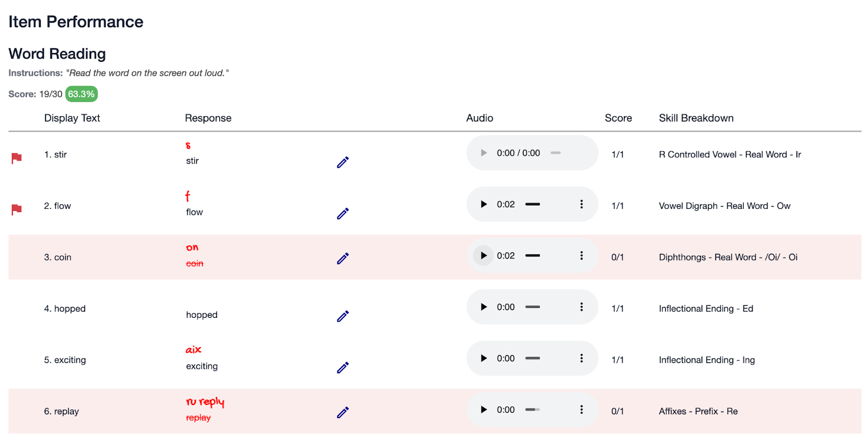Play the audio for coin
This screenshot has height=436, width=868.
[x=483, y=255]
